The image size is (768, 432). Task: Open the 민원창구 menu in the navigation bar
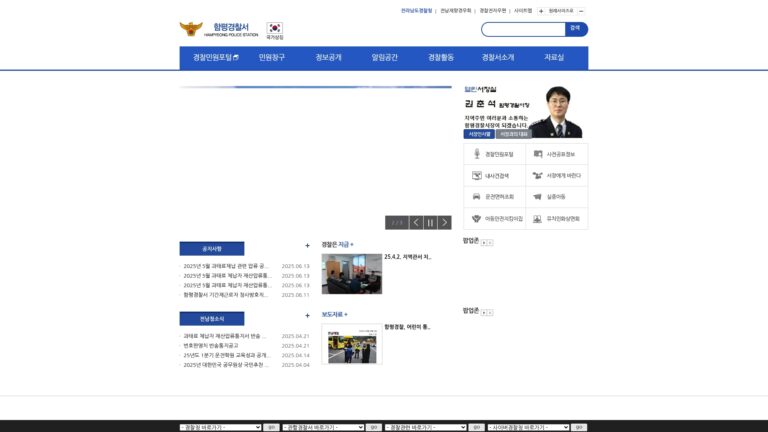tap(272, 58)
